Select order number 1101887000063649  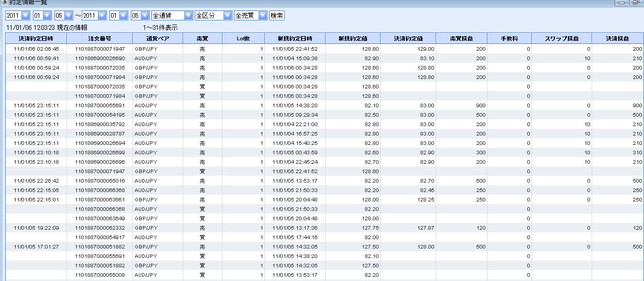[100, 218]
